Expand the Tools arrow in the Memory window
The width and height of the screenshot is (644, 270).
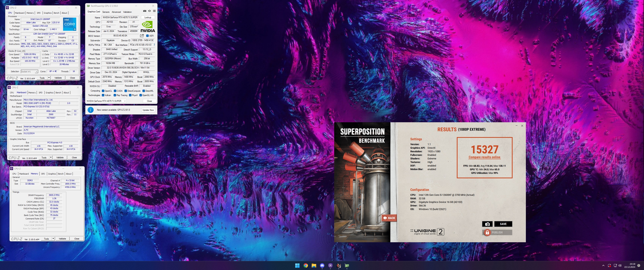pos(53,239)
